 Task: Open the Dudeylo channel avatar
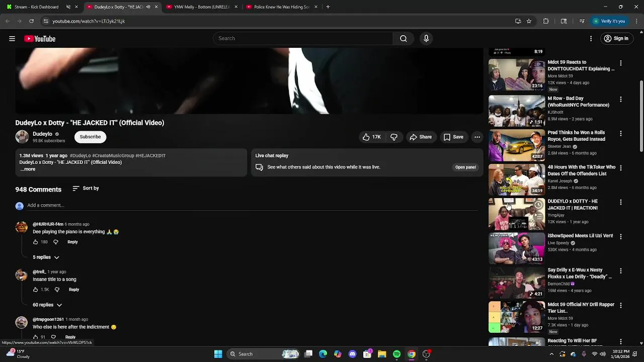pyautogui.click(x=22, y=137)
